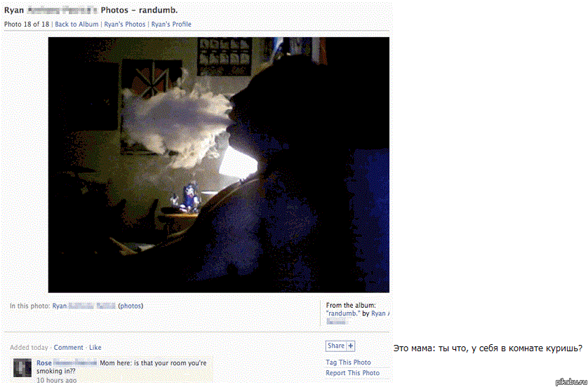Go Back to Album
588x387 pixels.
[x=76, y=24]
